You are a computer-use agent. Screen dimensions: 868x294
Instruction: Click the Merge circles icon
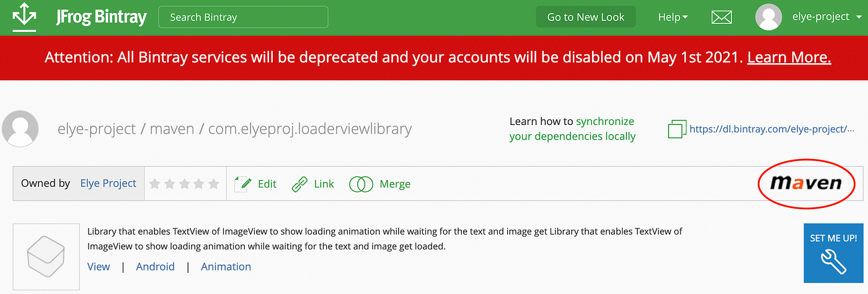pyautogui.click(x=361, y=184)
